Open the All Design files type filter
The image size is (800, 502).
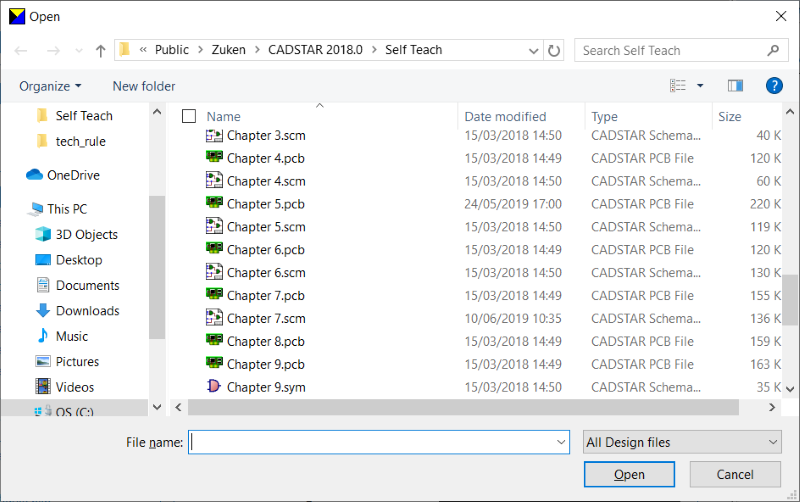coord(682,442)
